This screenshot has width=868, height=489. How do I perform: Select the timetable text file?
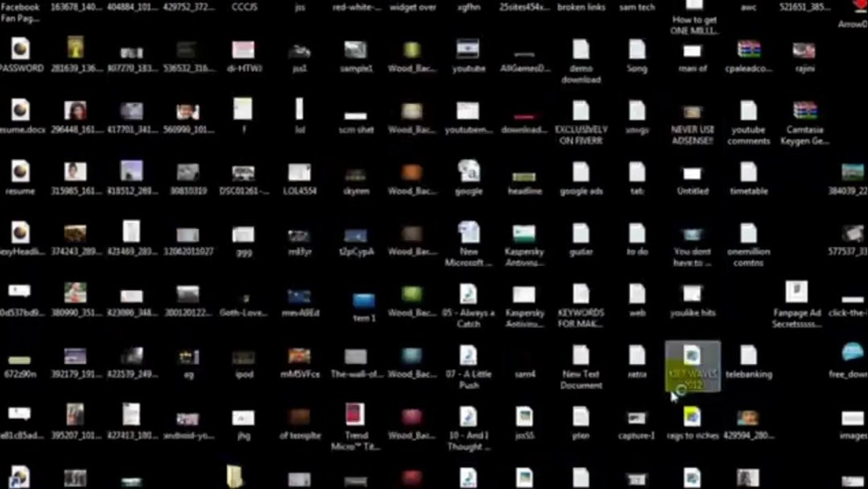(748, 171)
